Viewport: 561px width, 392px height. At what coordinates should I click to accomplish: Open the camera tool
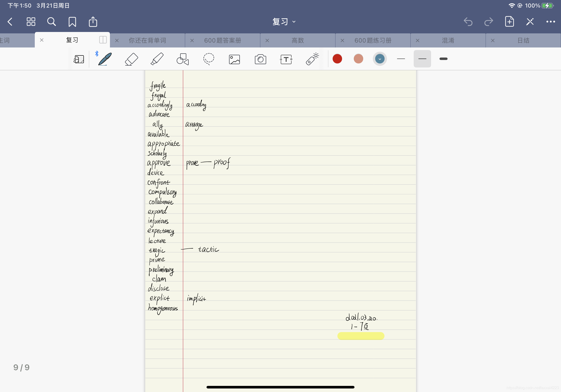[x=261, y=59]
